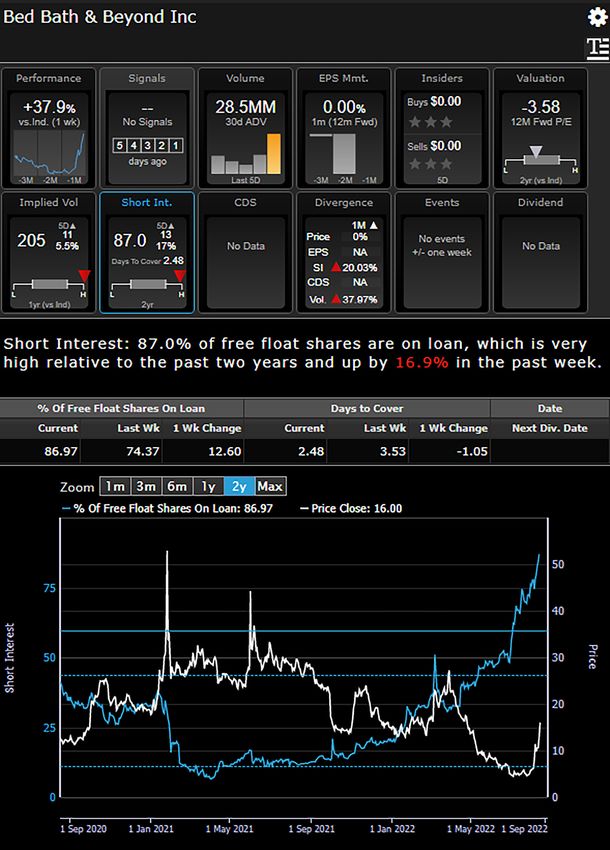Click the Vol. red up-arrow in Divergence
Viewport: 610px width, 850px height.
tap(336, 299)
